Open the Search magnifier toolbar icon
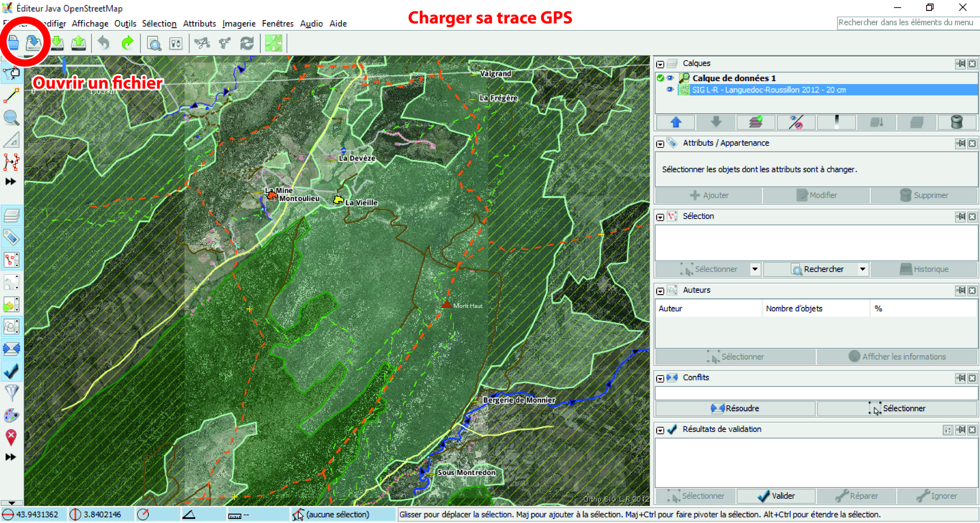The image size is (980, 523). [x=154, y=44]
